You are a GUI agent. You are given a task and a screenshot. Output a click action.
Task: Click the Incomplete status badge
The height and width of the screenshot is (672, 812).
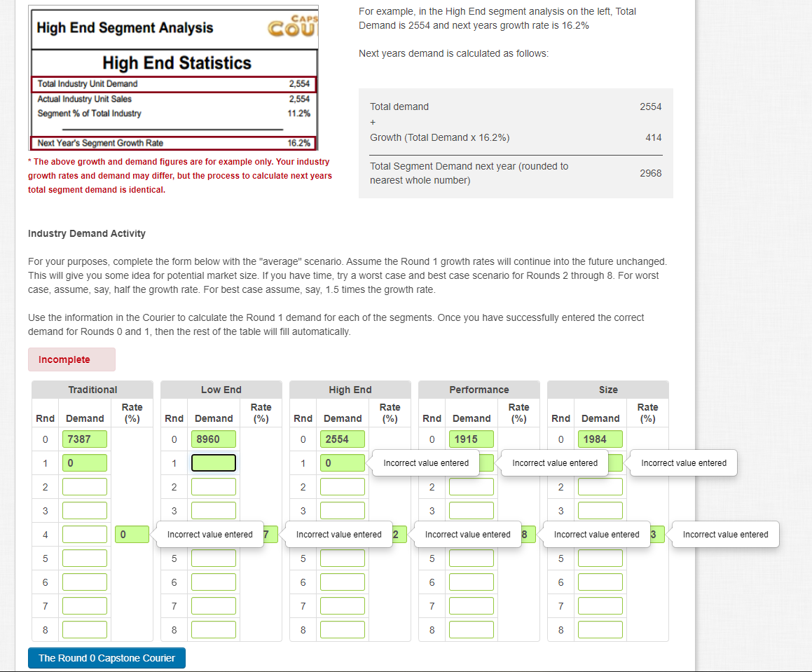(71, 359)
